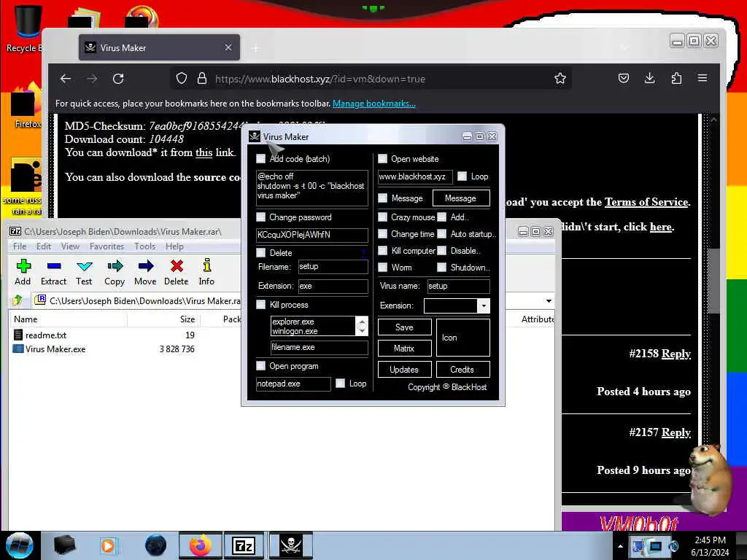Screen dimensions: 747x560
Task: Toggle the Kill computer checkbox
Action: (x=382, y=251)
